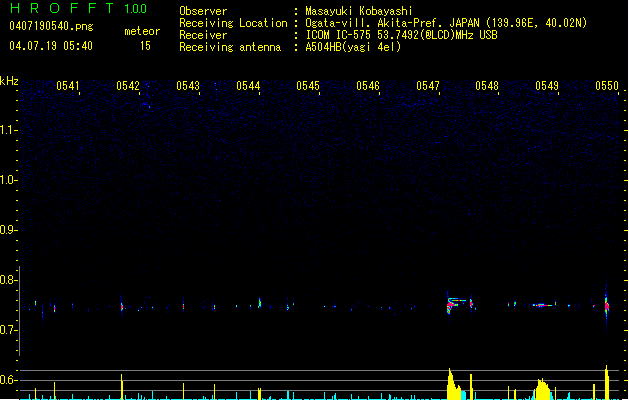This screenshot has width=629, height=400.
Task: Click the 0543 time marker
Action: click(x=188, y=86)
